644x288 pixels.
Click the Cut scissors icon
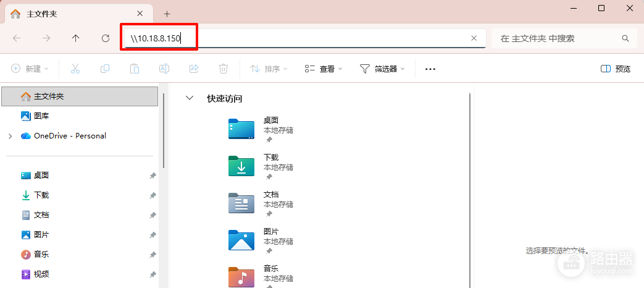(75, 69)
